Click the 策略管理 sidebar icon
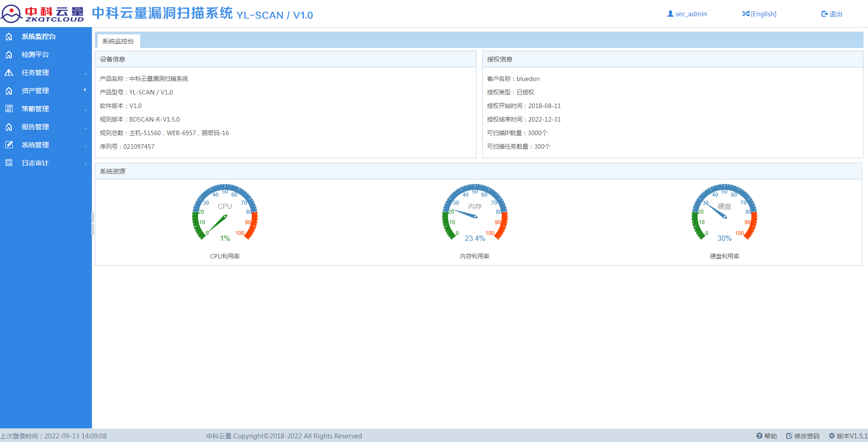 [x=9, y=109]
